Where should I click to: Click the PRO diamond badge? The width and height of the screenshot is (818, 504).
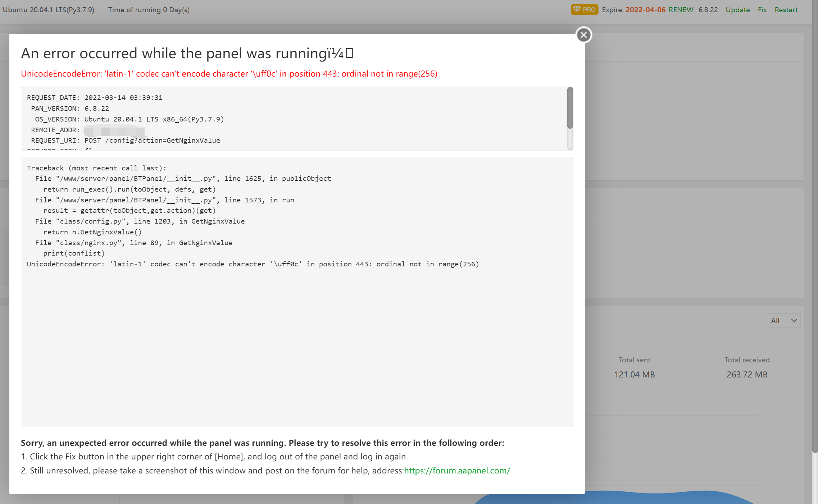[x=584, y=10]
